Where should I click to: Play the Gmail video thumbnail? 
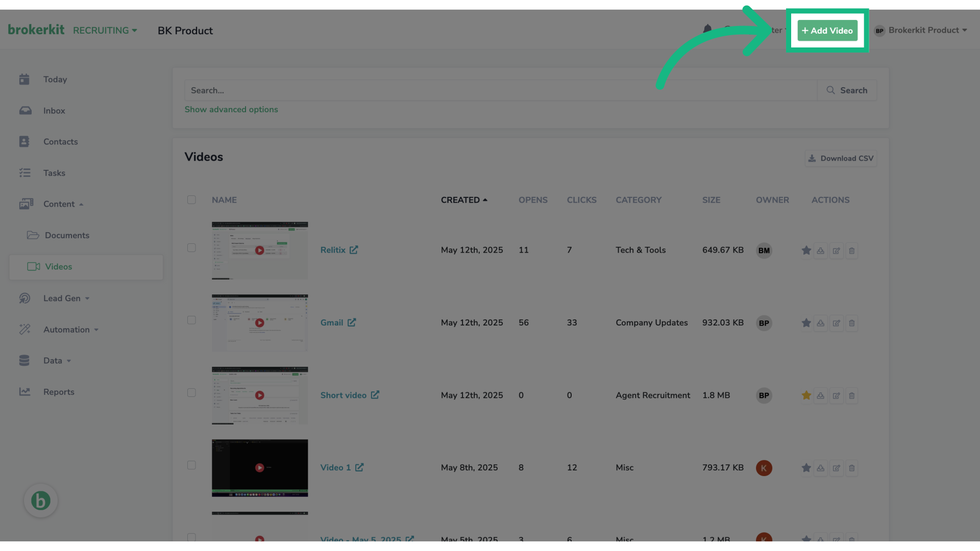click(260, 323)
